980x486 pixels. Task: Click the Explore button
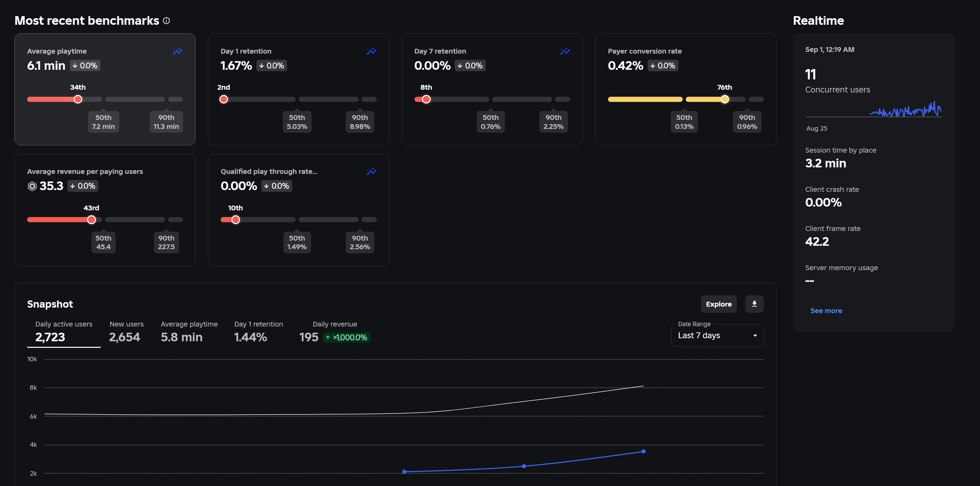coord(719,304)
